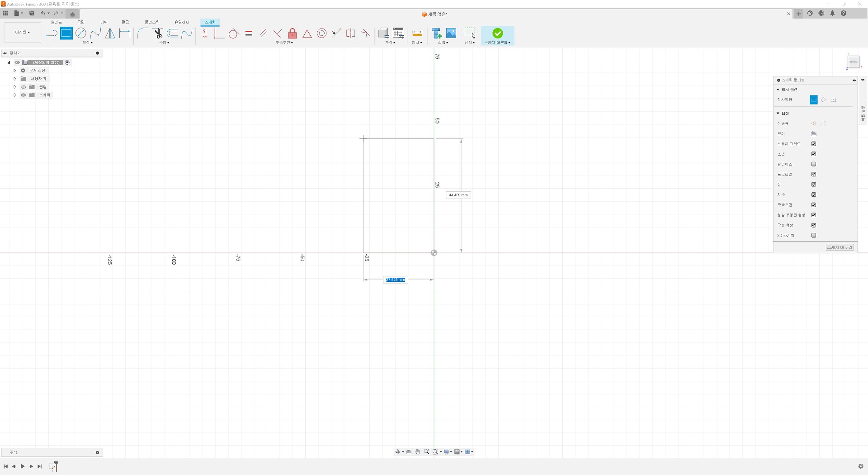Select the Fillet tool

pos(143,33)
